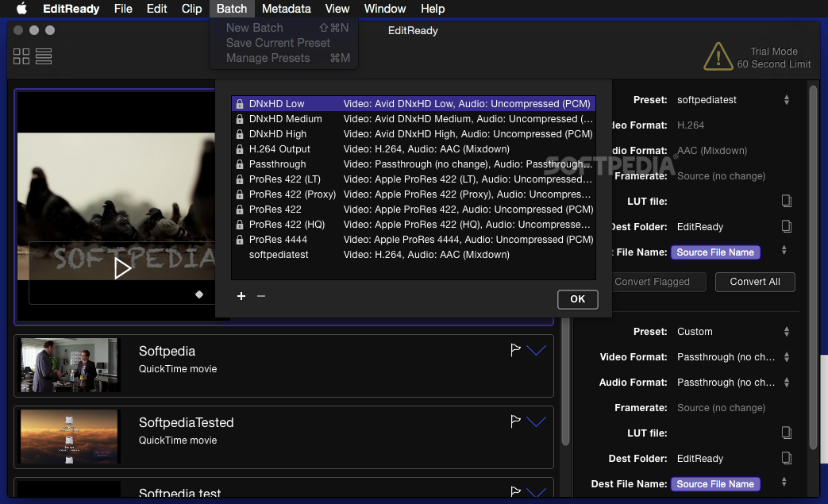828x504 pixels.
Task: Click the Convert Flagged button
Action: click(x=652, y=282)
